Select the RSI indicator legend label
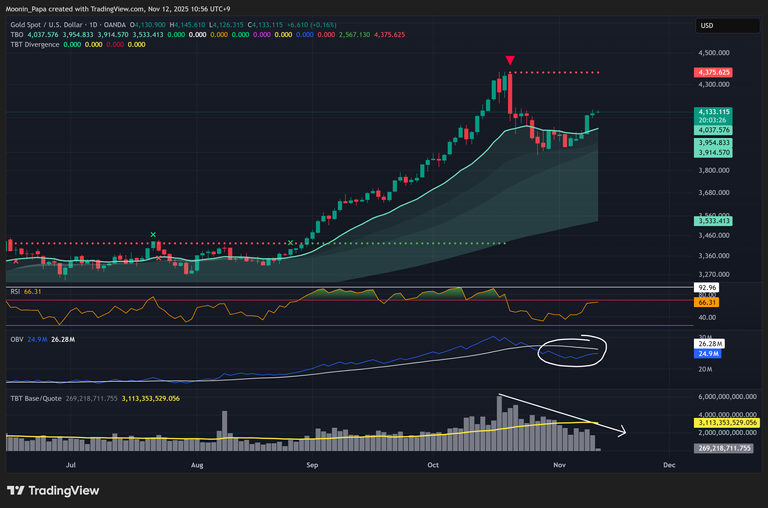 [16, 291]
